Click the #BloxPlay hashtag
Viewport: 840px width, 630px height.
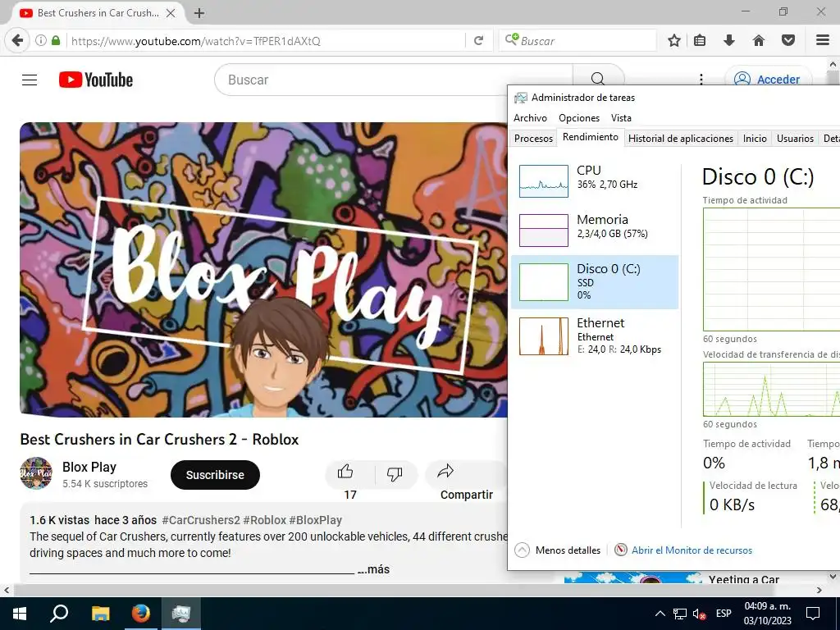(316, 520)
